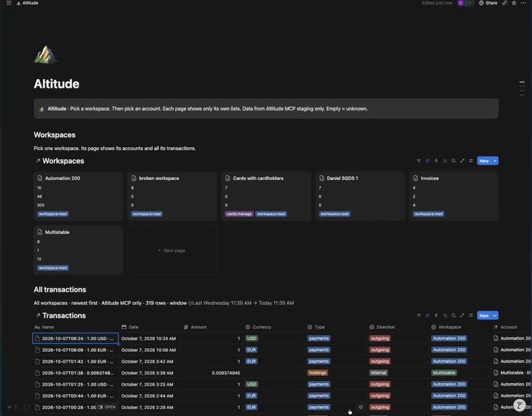The height and width of the screenshot is (416, 532).
Task: Open the Multistable workspace card
Action: pos(78,250)
